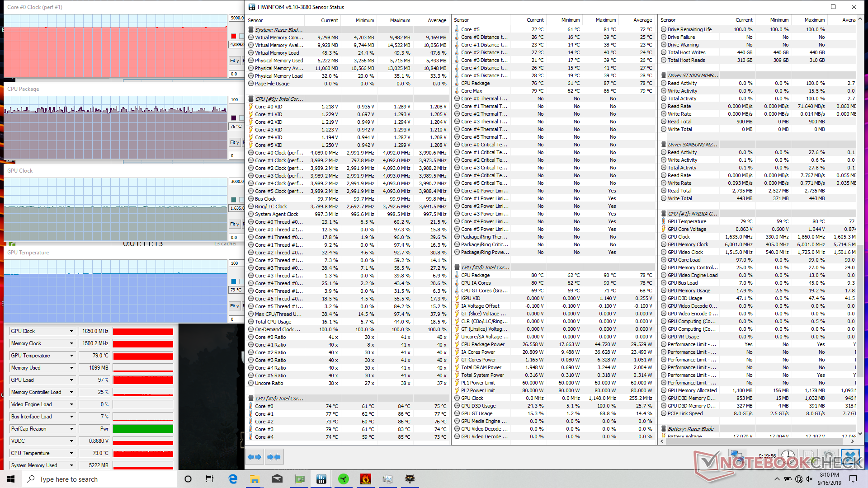
Task: Click the shrink columns arrows button
Action: (x=274, y=457)
